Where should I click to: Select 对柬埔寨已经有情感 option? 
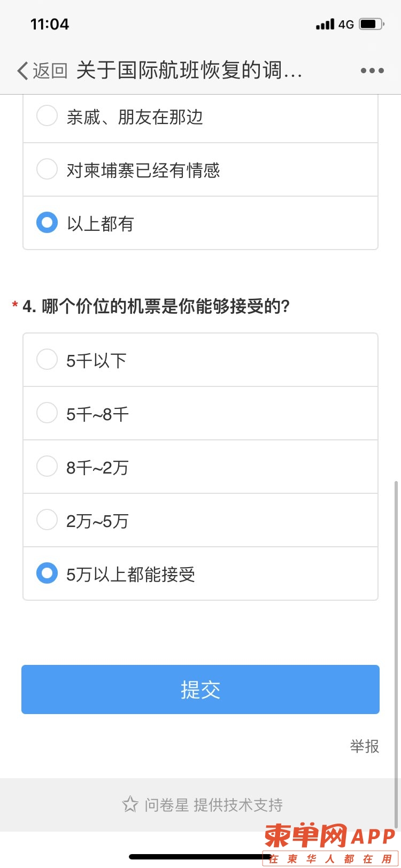pos(200,169)
